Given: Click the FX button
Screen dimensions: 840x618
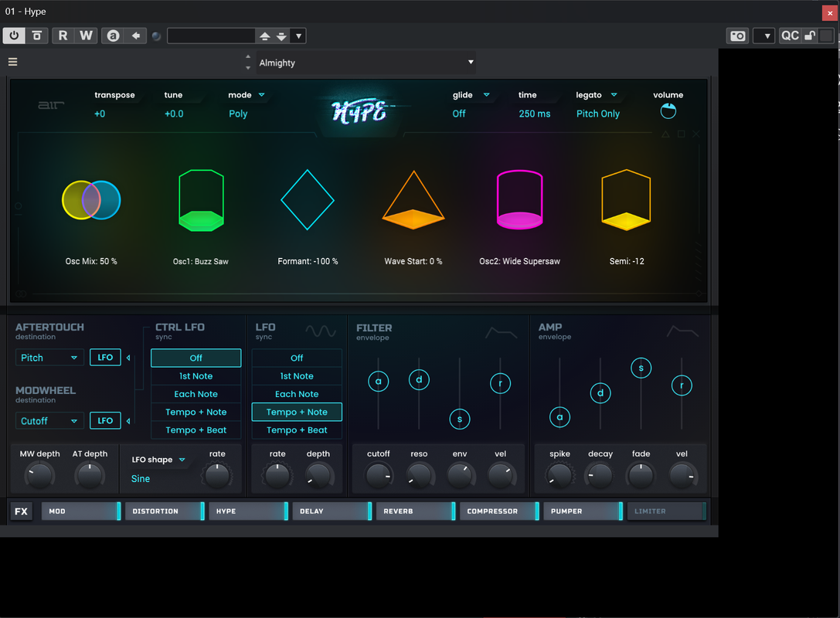Looking at the screenshot, I should [x=22, y=511].
